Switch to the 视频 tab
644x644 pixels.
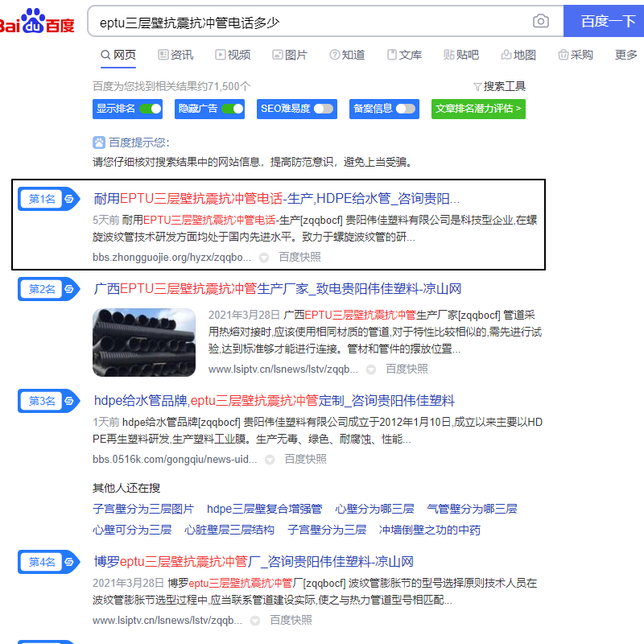coord(233,55)
